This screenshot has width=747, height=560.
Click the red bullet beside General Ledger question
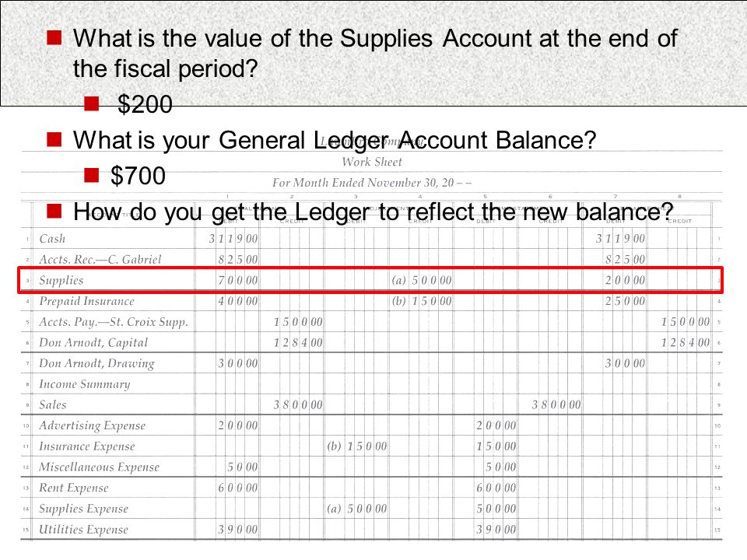click(x=54, y=139)
